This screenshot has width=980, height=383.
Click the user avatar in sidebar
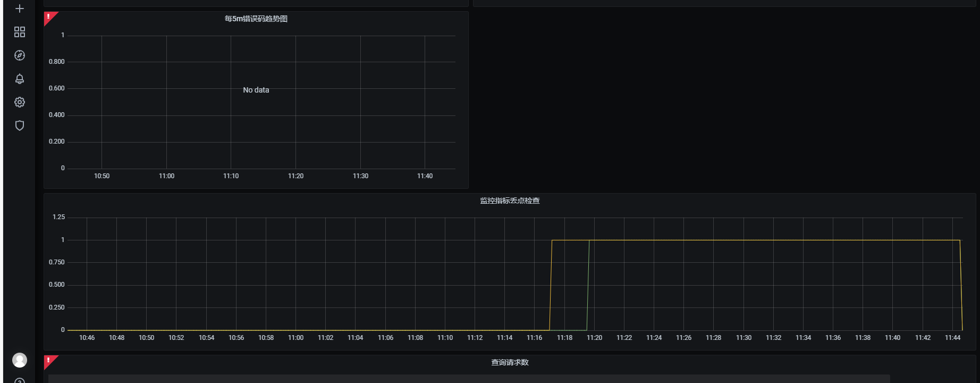[x=20, y=360]
